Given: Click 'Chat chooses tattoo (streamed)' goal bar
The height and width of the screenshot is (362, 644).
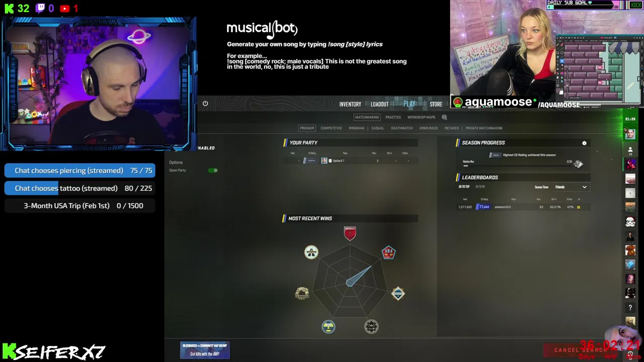Looking at the screenshot, I should tap(80, 189).
